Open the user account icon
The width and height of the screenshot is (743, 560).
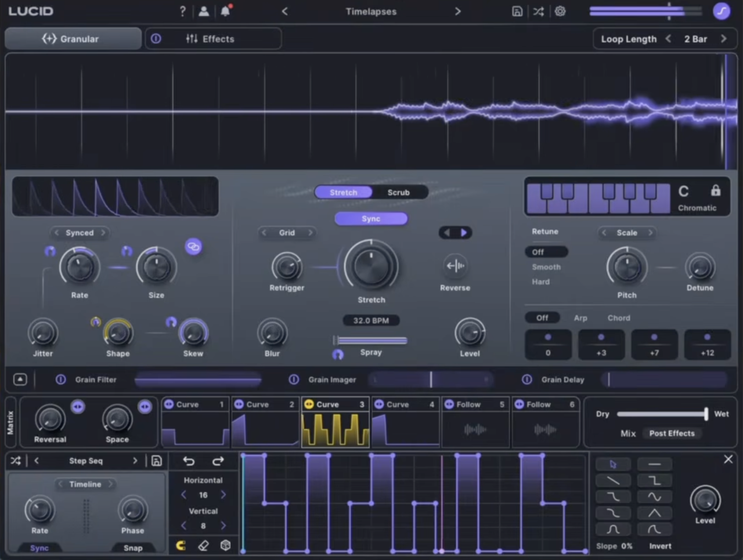pyautogui.click(x=204, y=11)
